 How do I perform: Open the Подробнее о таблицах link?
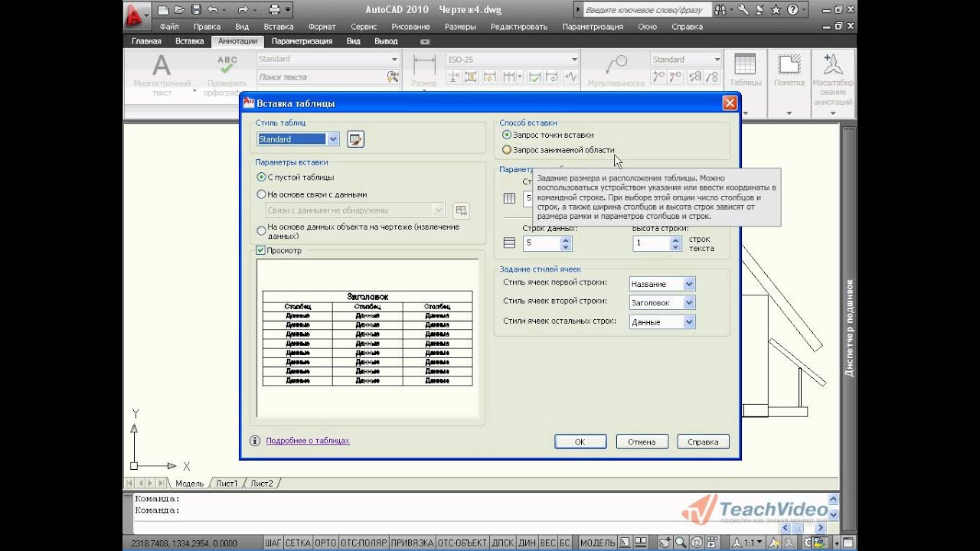pyautogui.click(x=308, y=441)
